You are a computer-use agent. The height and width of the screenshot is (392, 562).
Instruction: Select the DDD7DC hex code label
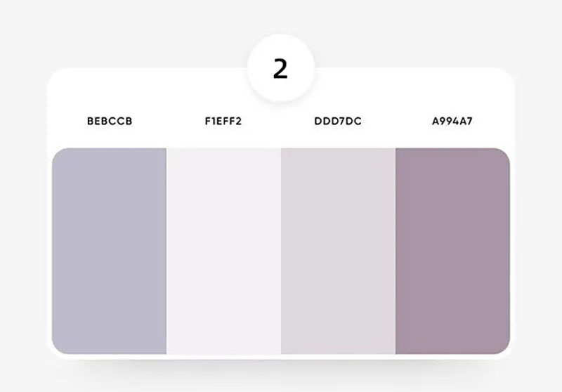(x=338, y=122)
